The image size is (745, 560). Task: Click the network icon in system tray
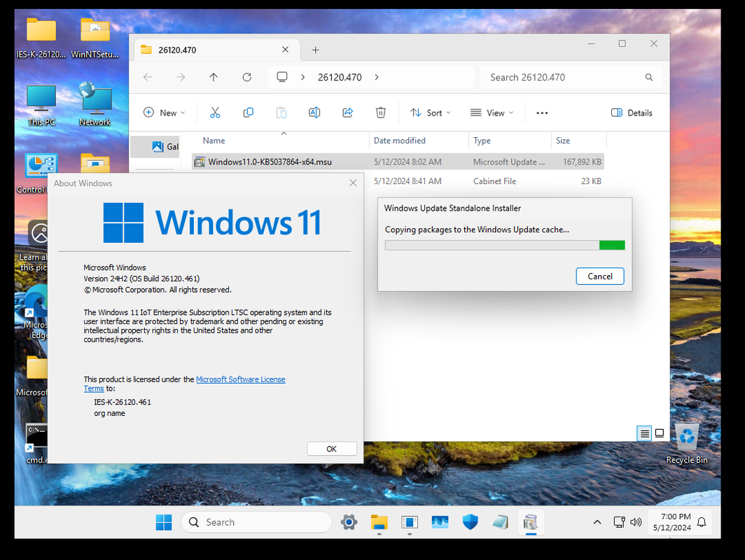(619, 522)
